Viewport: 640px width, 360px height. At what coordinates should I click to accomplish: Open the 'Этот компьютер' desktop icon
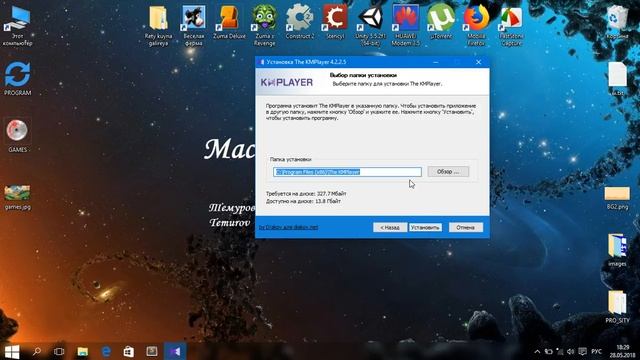(17, 25)
